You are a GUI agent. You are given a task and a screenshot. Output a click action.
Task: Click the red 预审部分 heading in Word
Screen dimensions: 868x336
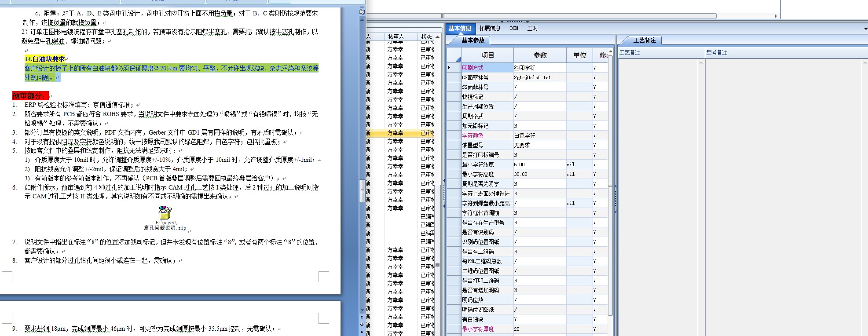tap(30, 95)
